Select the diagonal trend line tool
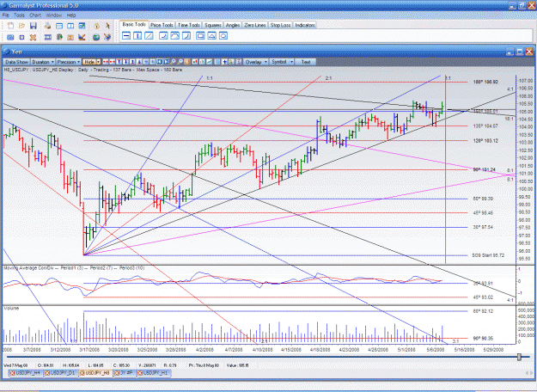537x392 pixels. [149, 35]
